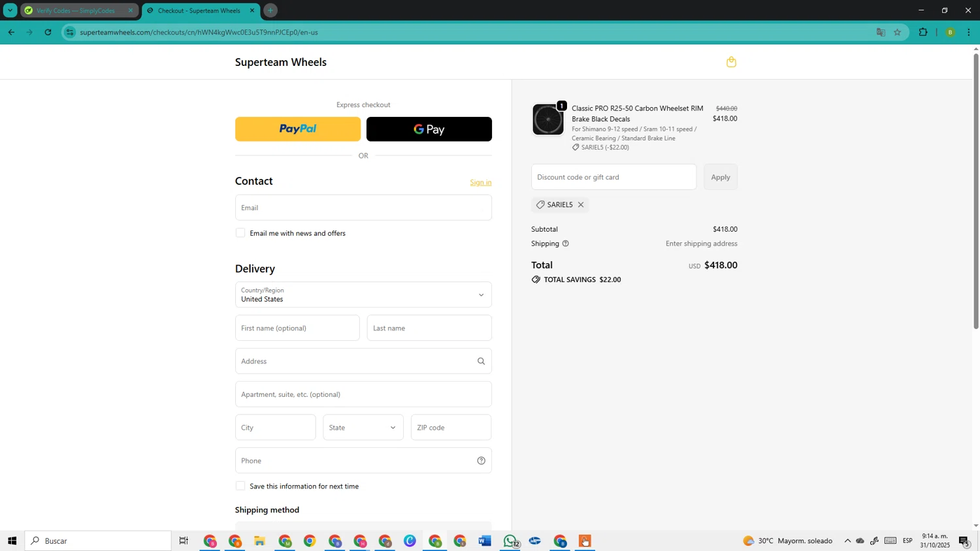980x551 pixels.
Task: Open a new browser tab
Action: pos(270,10)
